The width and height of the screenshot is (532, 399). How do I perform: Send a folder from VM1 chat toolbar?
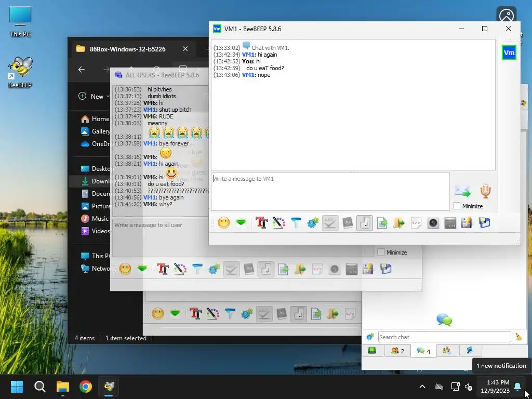pyautogui.click(x=399, y=223)
